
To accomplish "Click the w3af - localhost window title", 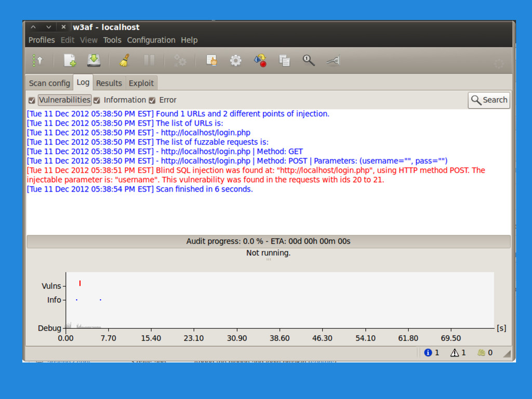I will [x=106, y=27].
